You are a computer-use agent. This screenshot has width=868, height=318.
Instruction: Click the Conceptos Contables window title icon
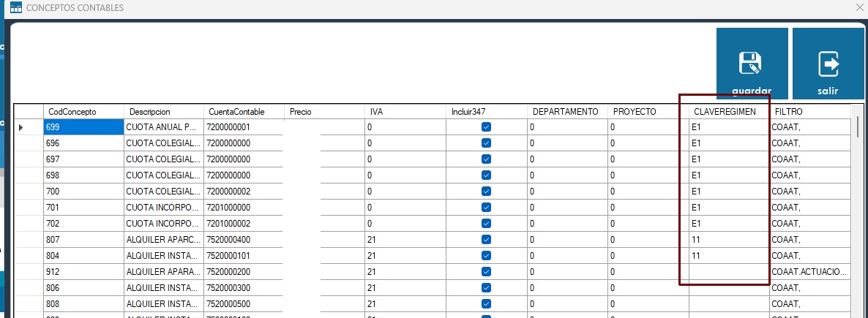coord(15,8)
